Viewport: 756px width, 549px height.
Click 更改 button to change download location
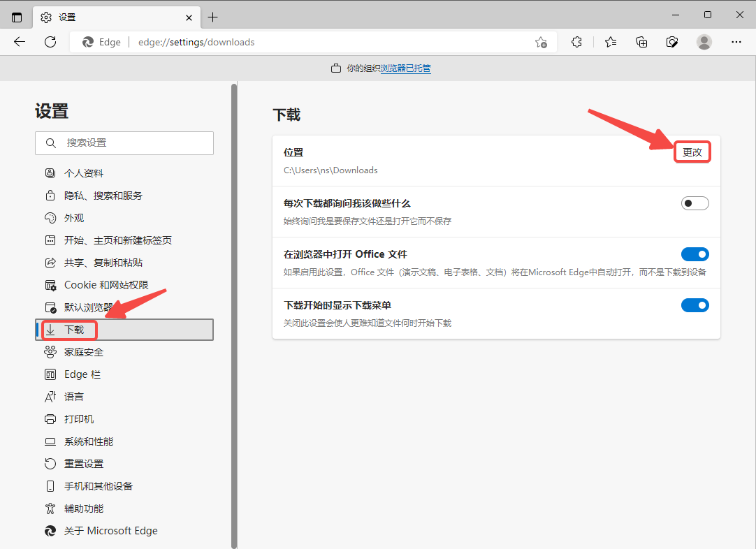(692, 152)
